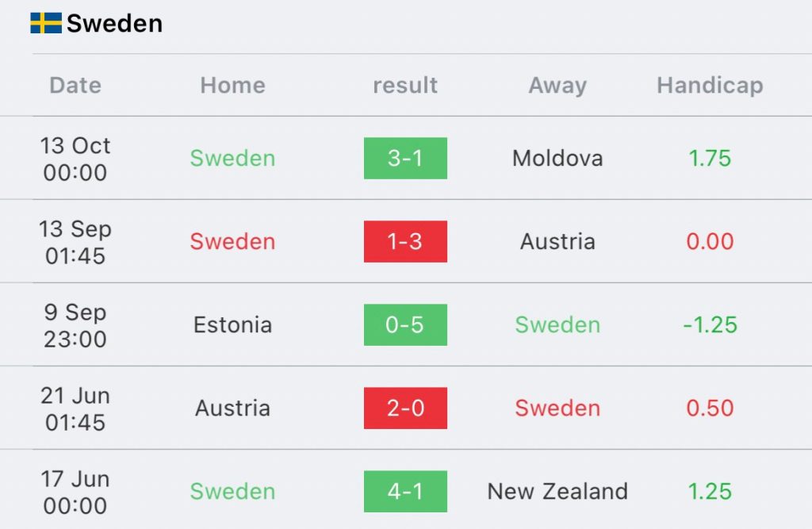The width and height of the screenshot is (812, 529).
Task: Open the 0-5 result badge
Action: (405, 325)
